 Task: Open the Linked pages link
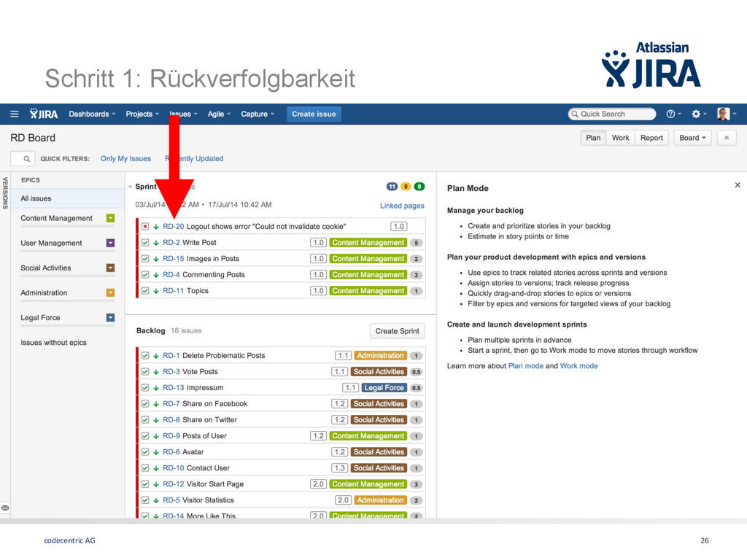pyautogui.click(x=402, y=206)
